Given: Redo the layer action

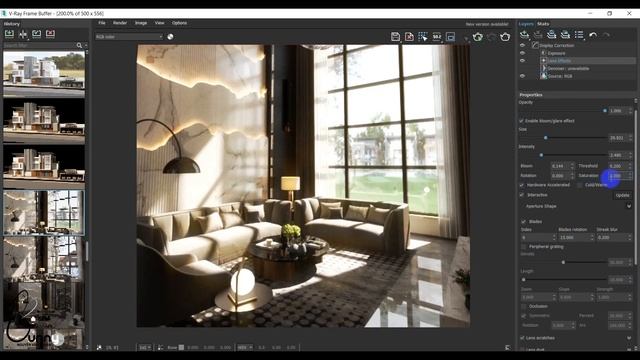Looking at the screenshot, I should click(x=606, y=35).
